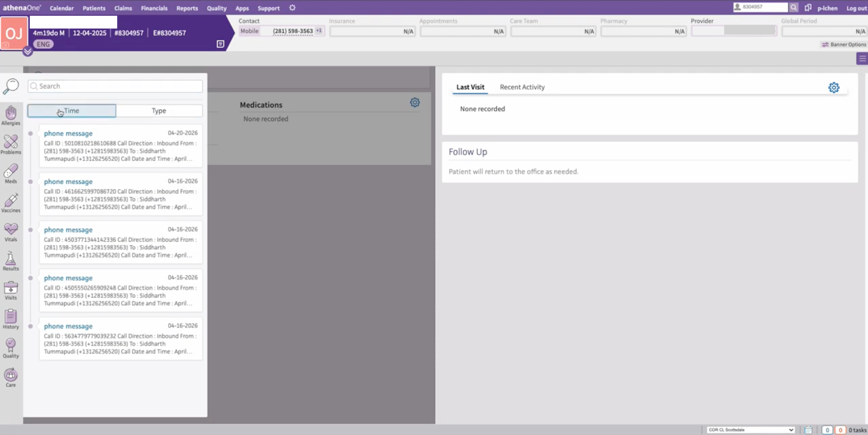Sort the list by Time toggle
The image size is (868, 435).
point(72,111)
